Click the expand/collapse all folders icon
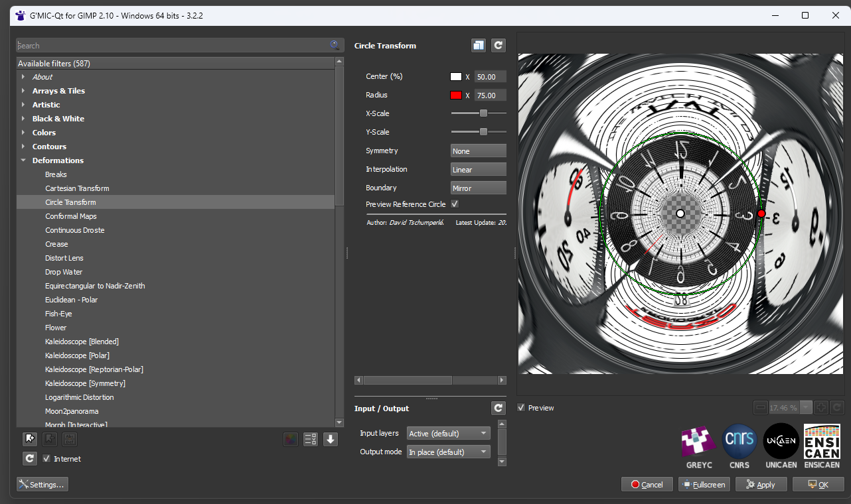Screen dimensions: 851x504 pos(331,439)
